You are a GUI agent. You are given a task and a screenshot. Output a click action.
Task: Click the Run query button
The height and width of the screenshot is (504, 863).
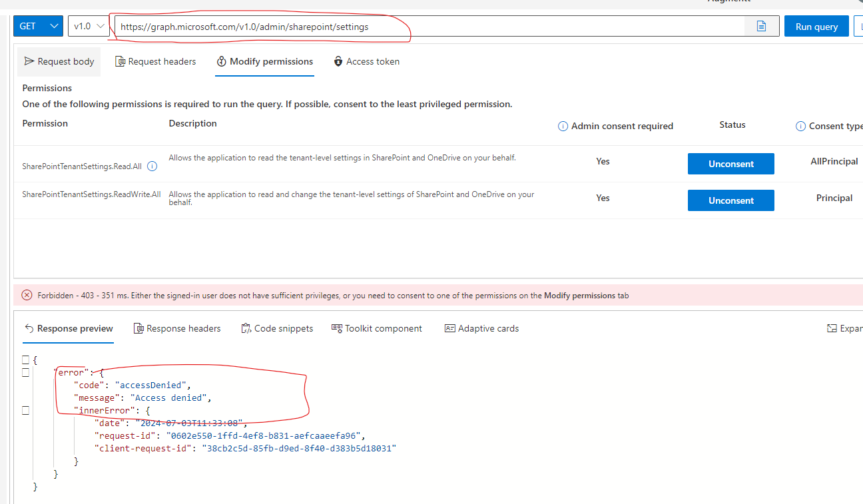click(816, 26)
